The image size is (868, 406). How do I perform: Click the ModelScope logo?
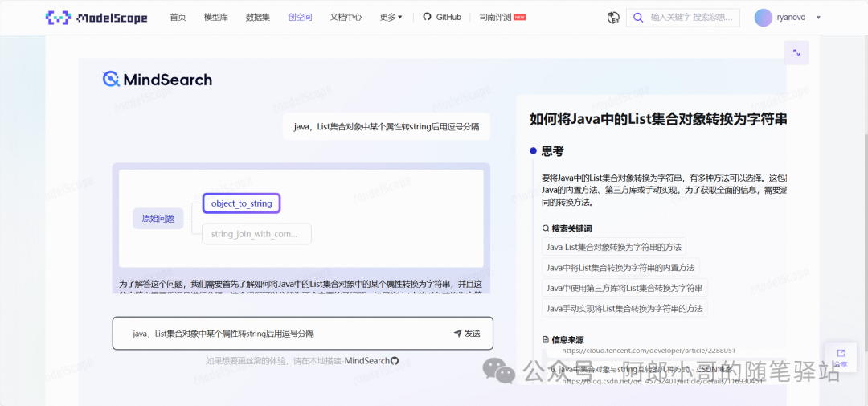(96, 17)
